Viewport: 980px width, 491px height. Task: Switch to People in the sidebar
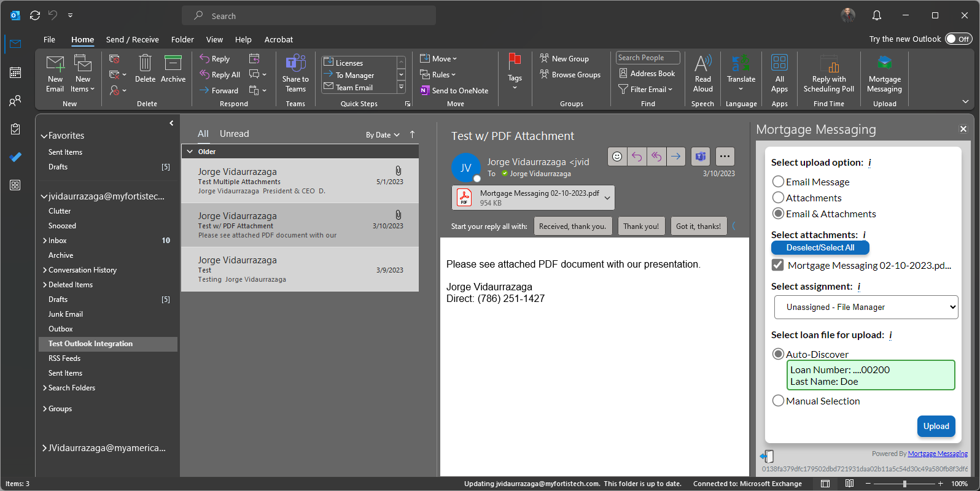point(15,101)
